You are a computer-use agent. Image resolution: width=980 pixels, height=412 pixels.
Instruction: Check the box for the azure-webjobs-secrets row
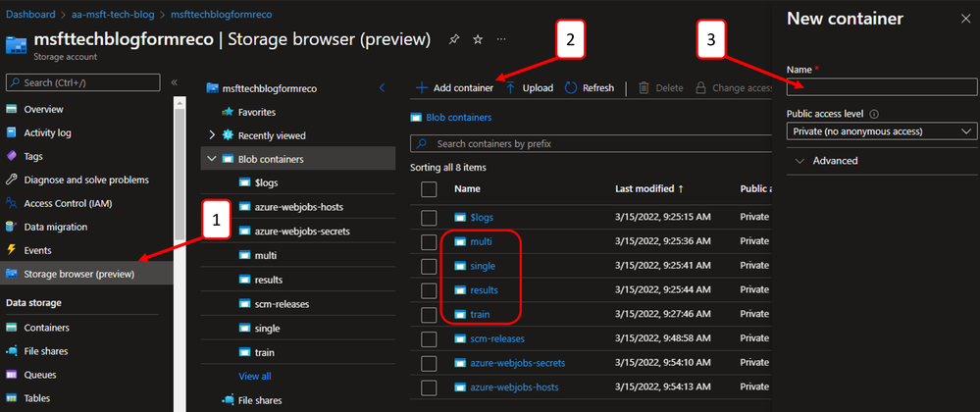pyautogui.click(x=429, y=363)
